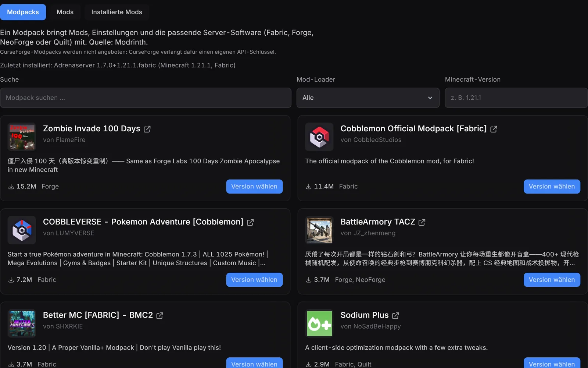Open the Cobblemon Official Modpack [Fabric] title
Viewport: 588px width, 368px height.
pyautogui.click(x=413, y=129)
